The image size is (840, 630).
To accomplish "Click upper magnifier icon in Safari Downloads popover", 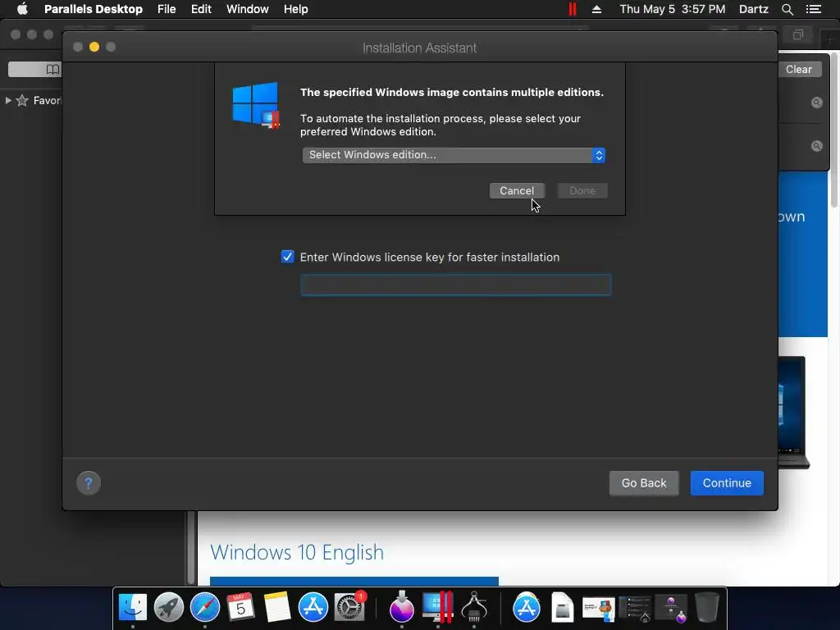I will (x=816, y=103).
